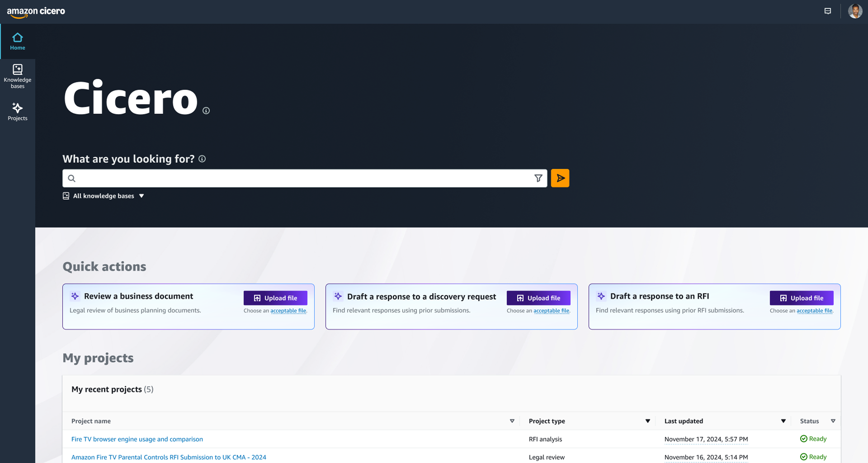Screen dimensions: 868x463
Task: Click info icon beside 'What are you looking for?'
Action: click(202, 159)
